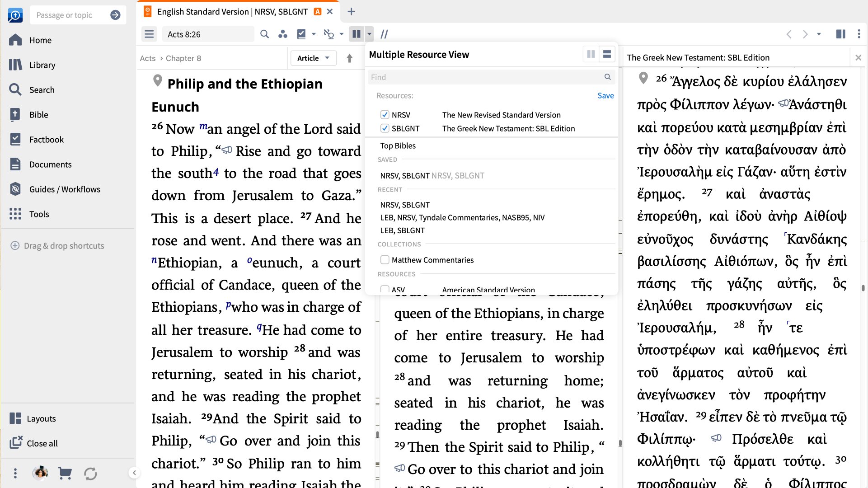Click the sync refresh icon
The width and height of the screenshot is (868, 488).
click(90, 474)
